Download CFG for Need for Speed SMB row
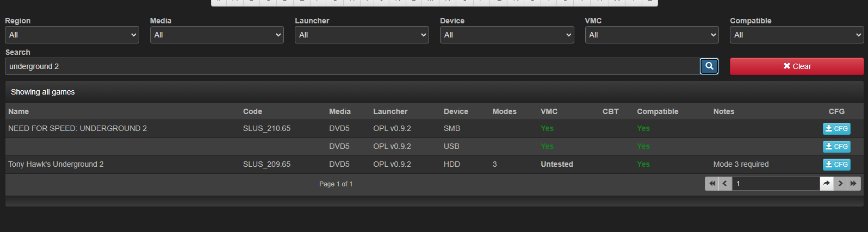Viewport: 868px width, 232px height. click(836, 129)
